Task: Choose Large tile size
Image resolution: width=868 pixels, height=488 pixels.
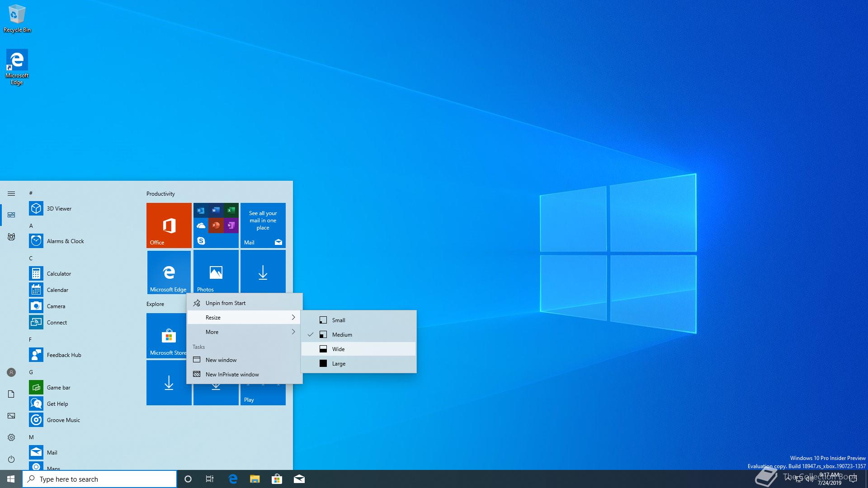Action: point(359,363)
